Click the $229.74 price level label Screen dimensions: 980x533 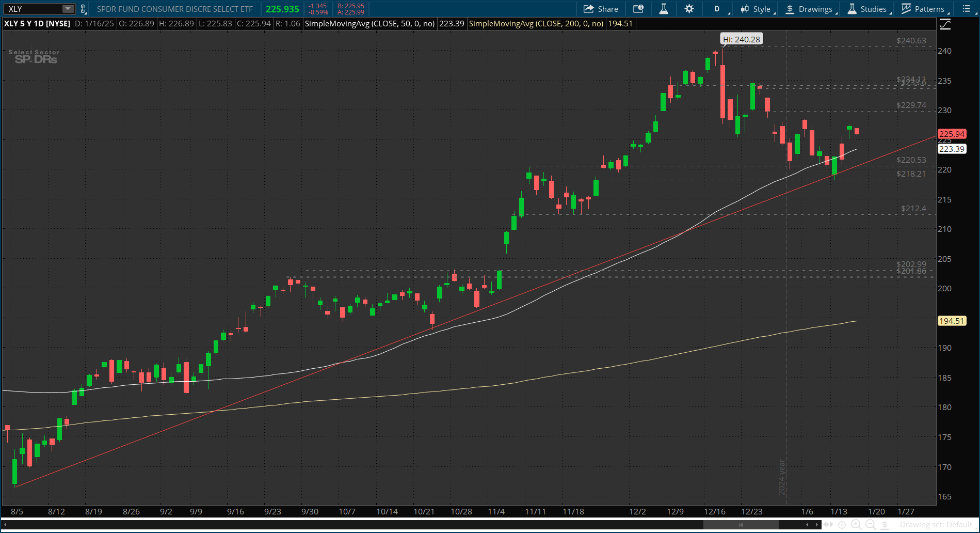tap(911, 105)
